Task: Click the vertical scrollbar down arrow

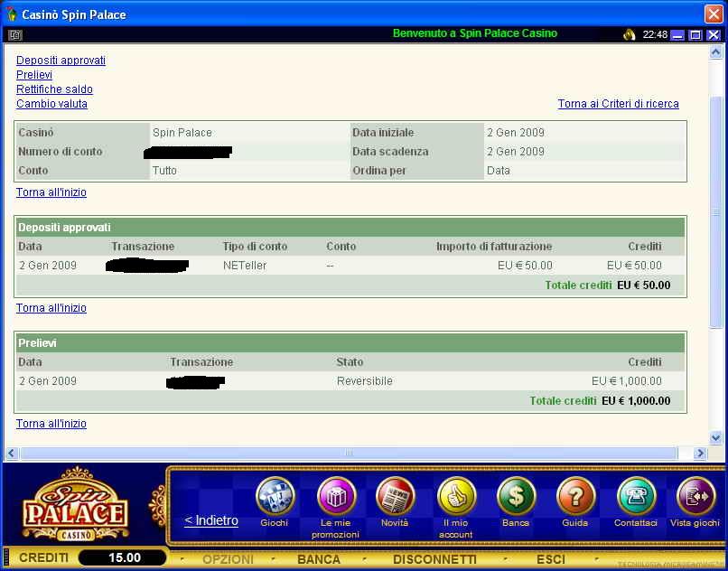Action: 715,437
